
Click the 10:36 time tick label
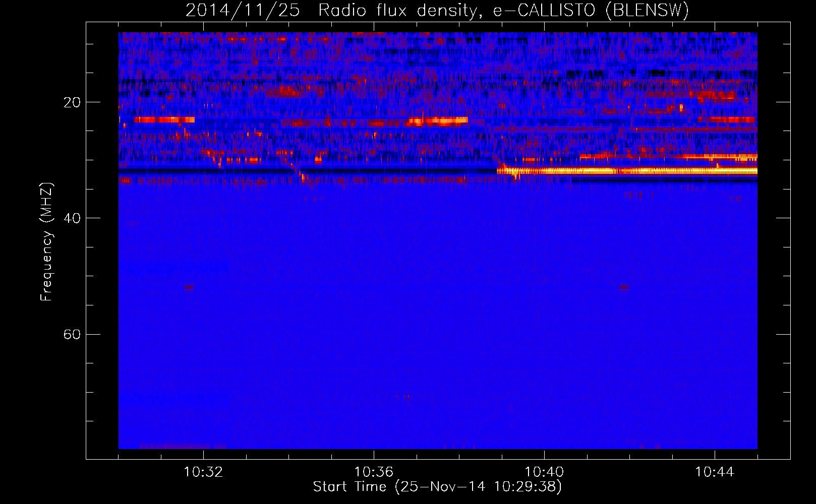(x=374, y=472)
